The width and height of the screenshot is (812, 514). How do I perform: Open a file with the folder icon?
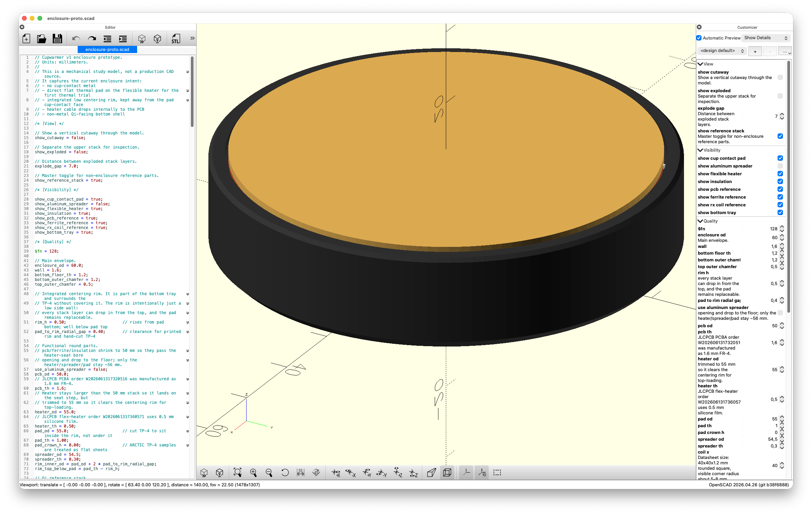coord(42,39)
